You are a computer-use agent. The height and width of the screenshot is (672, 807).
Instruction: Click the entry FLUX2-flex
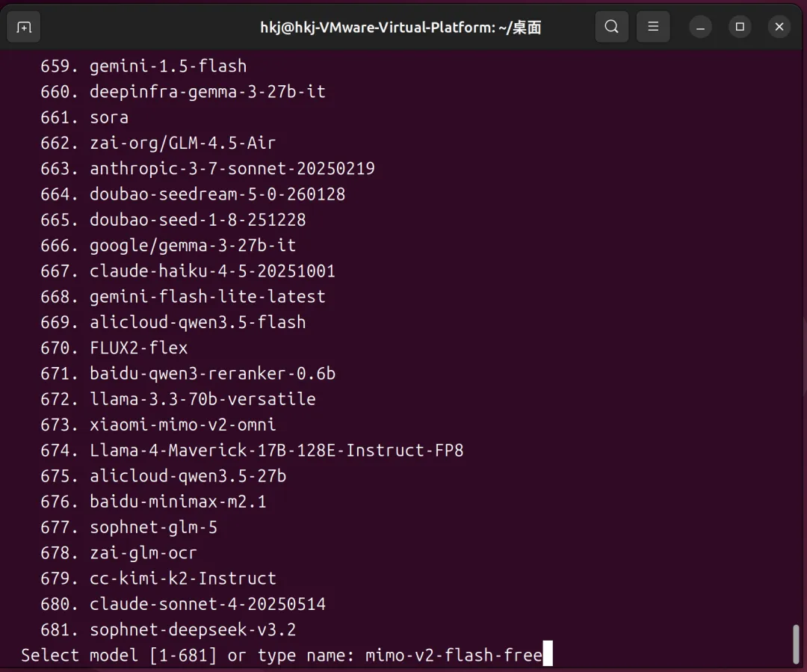139,348
